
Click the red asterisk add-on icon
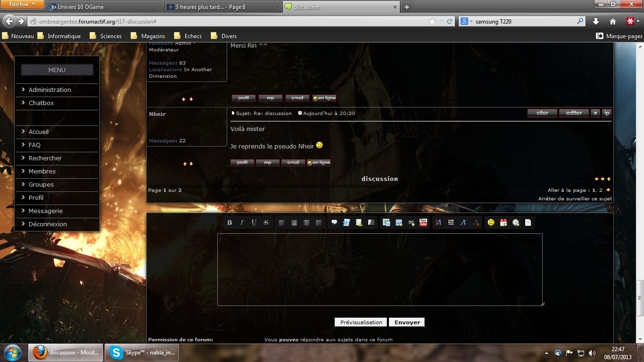tap(630, 21)
